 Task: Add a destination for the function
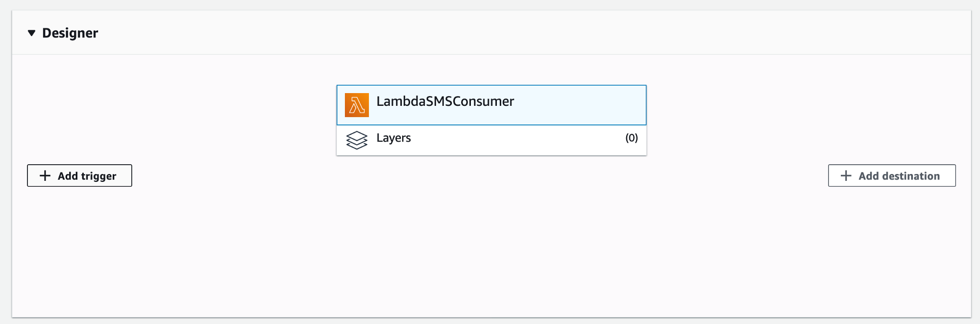(892, 175)
